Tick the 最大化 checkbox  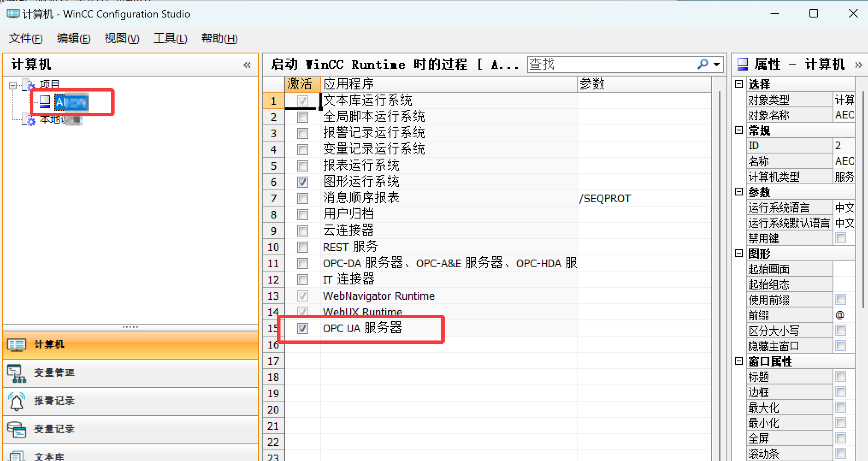[841, 407]
